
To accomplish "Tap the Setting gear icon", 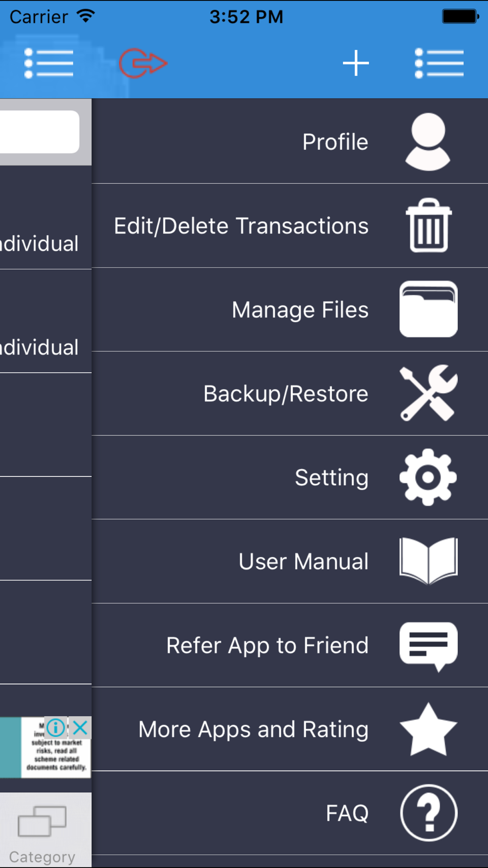I will tap(428, 477).
